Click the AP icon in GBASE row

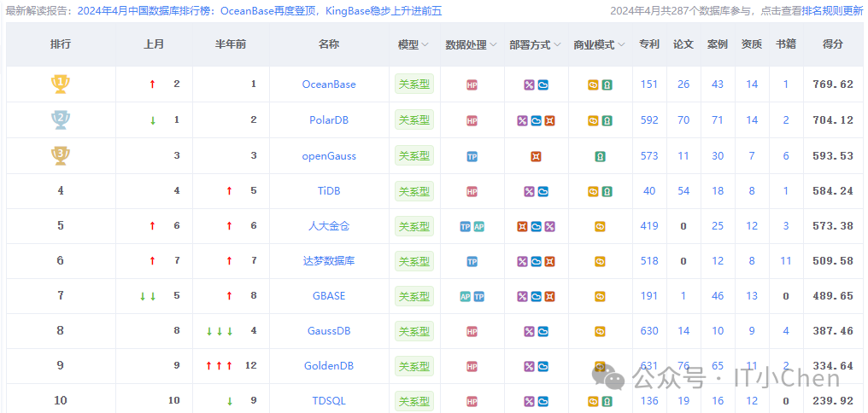pyautogui.click(x=465, y=296)
